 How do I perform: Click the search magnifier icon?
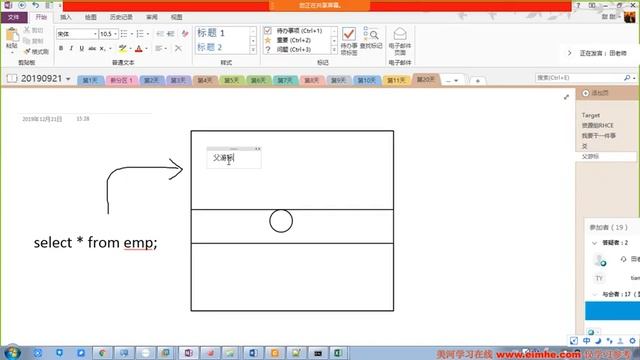pos(627,78)
